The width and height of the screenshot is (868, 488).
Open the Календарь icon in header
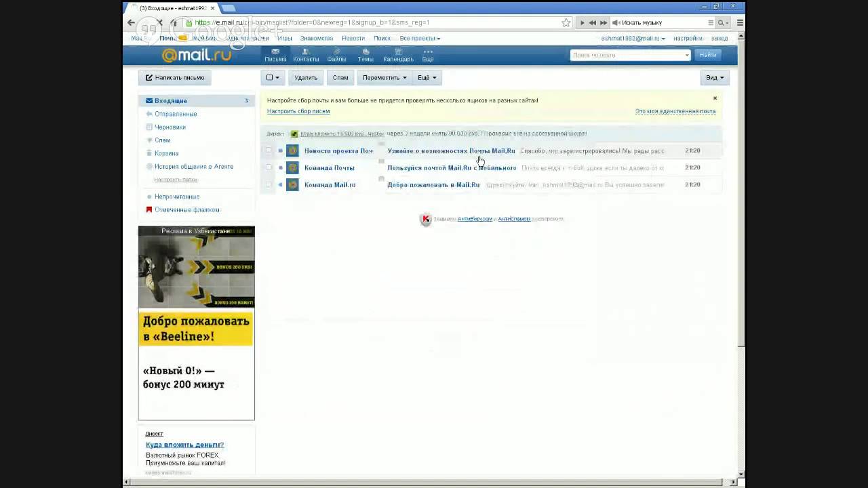[398, 55]
